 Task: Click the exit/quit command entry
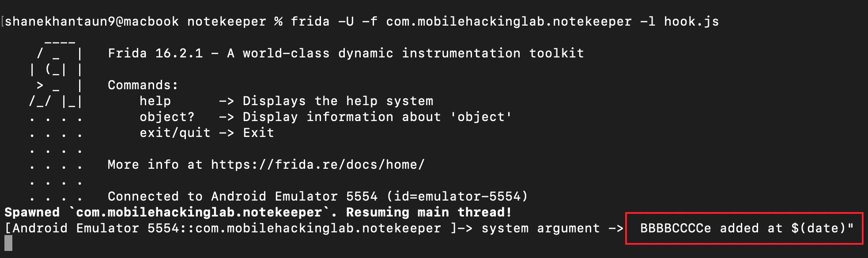coord(175,133)
